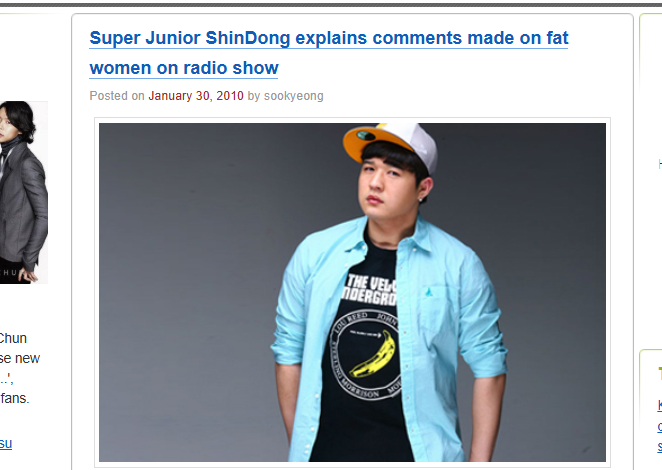
Task: Click the 'Posted on' label text
Action: coord(117,96)
